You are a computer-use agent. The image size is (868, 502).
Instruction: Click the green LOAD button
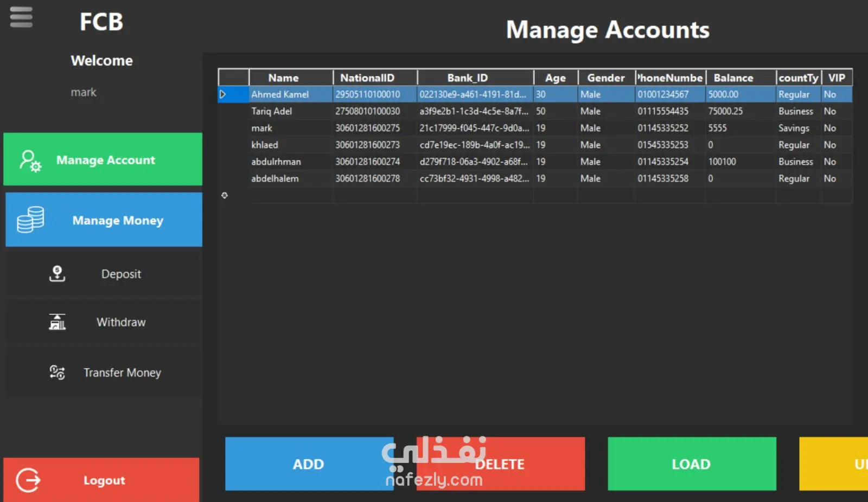coord(692,464)
